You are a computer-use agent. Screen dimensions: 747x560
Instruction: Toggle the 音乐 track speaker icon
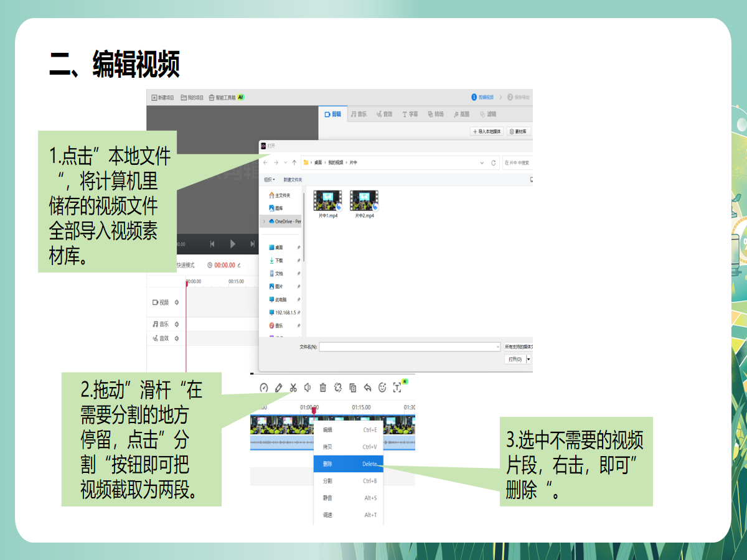pyautogui.click(x=177, y=324)
